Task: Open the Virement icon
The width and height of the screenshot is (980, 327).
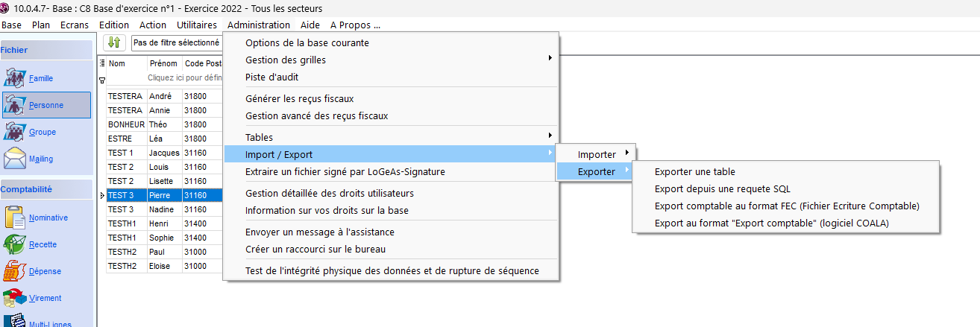Action: click(16, 298)
